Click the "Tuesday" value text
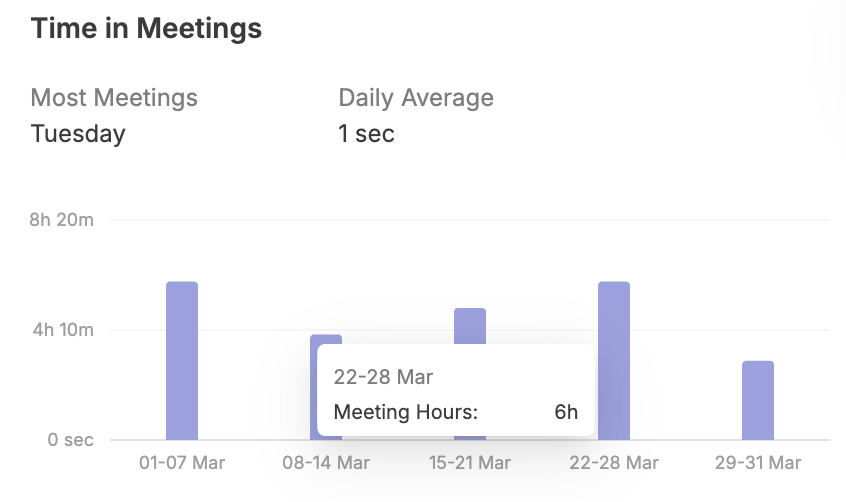 [78, 133]
